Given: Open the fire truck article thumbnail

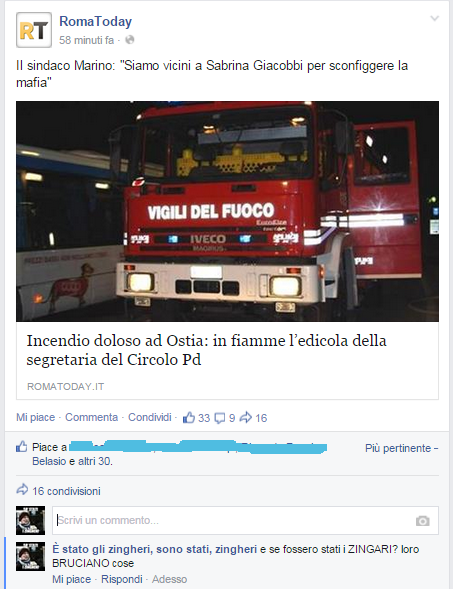Looking at the screenshot, I should point(227,211).
